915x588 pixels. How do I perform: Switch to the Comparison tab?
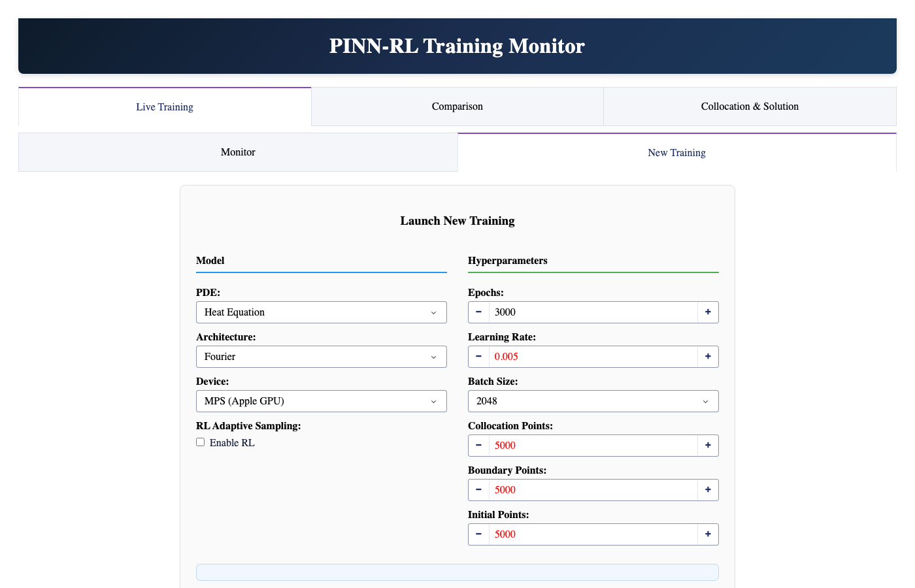pyautogui.click(x=457, y=106)
